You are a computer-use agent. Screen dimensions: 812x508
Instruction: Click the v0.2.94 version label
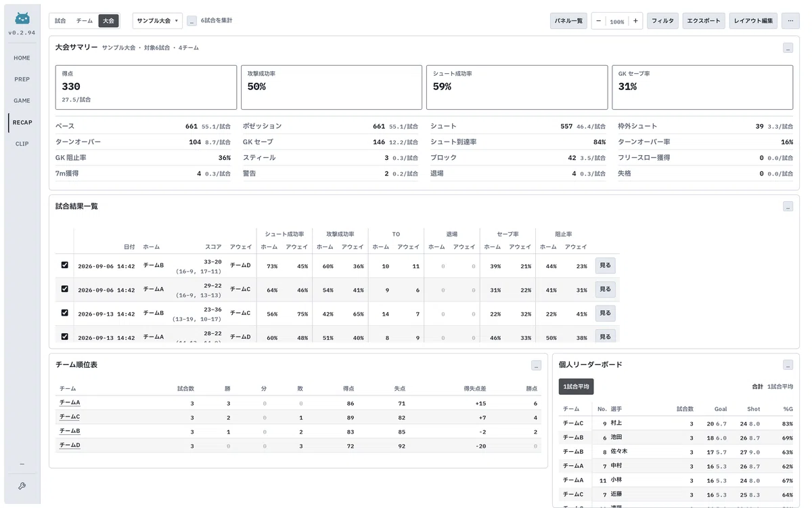tap(22, 33)
